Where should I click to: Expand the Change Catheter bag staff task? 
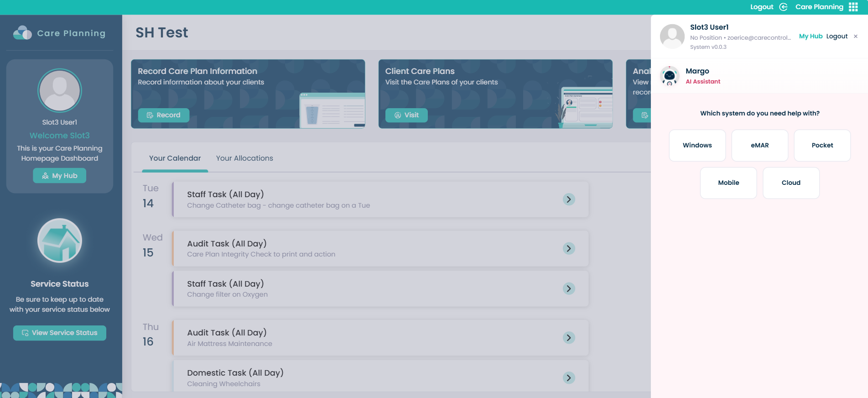[568, 199]
